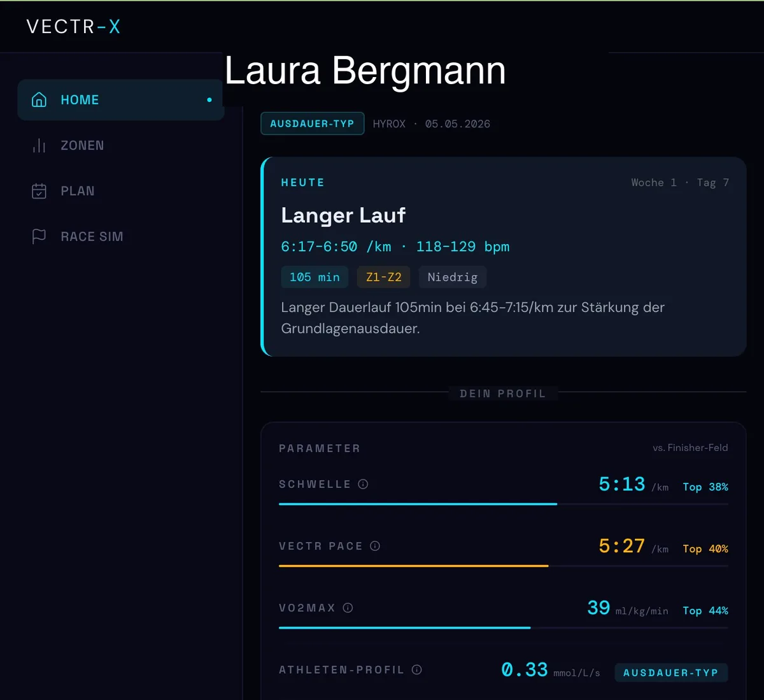Click the AUSDAUER-TYP tag in Athleten-Profil row
The height and width of the screenshot is (700, 764).
click(671, 673)
